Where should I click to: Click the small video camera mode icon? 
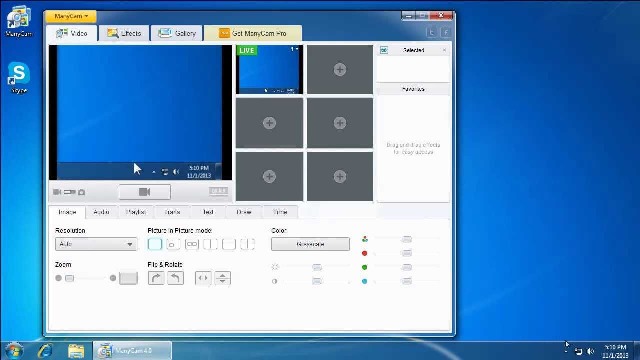tap(57, 192)
